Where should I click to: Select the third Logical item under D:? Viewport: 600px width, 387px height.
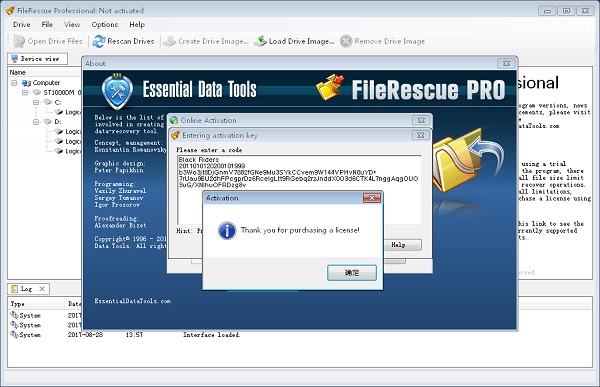tap(72, 151)
